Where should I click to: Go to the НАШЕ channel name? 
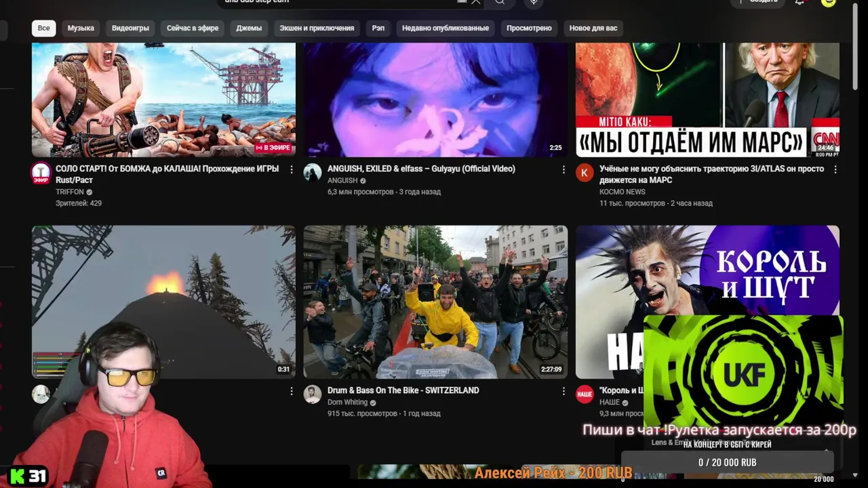[610, 403]
